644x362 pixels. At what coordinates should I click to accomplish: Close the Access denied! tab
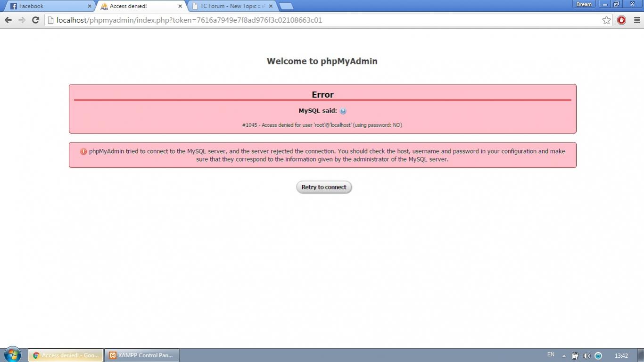tap(180, 6)
